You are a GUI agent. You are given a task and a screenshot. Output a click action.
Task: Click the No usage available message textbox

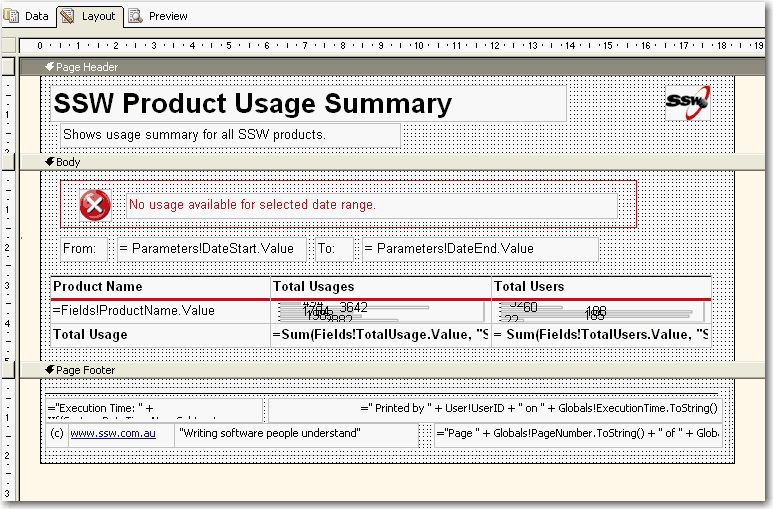[x=370, y=205]
